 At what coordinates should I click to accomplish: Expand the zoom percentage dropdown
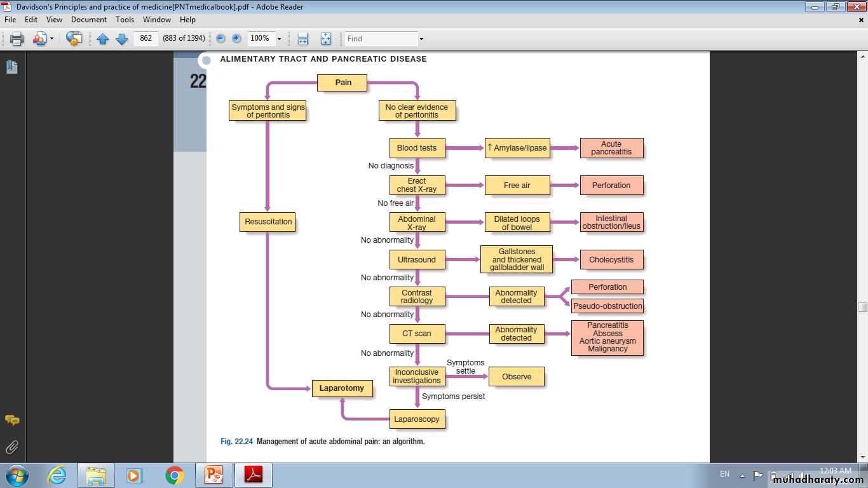pyautogui.click(x=279, y=39)
